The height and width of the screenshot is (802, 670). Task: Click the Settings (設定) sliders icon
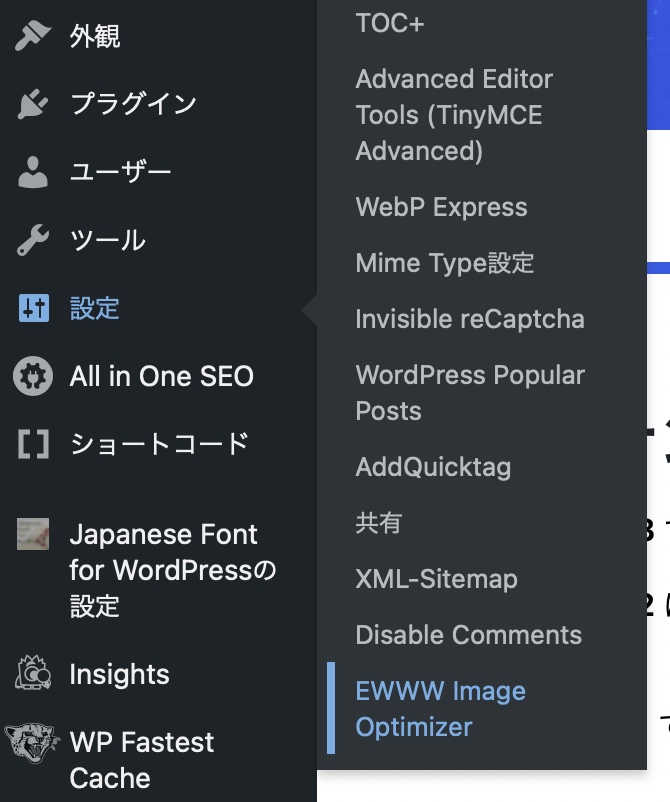click(34, 308)
